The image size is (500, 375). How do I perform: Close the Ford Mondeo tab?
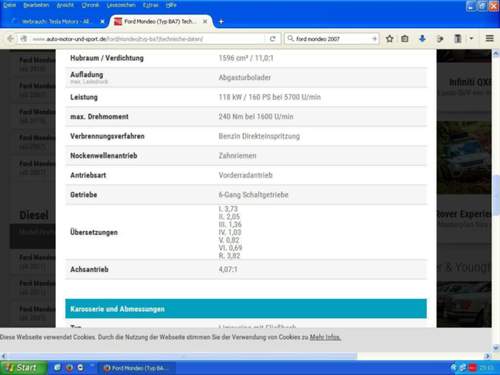tap(205, 22)
